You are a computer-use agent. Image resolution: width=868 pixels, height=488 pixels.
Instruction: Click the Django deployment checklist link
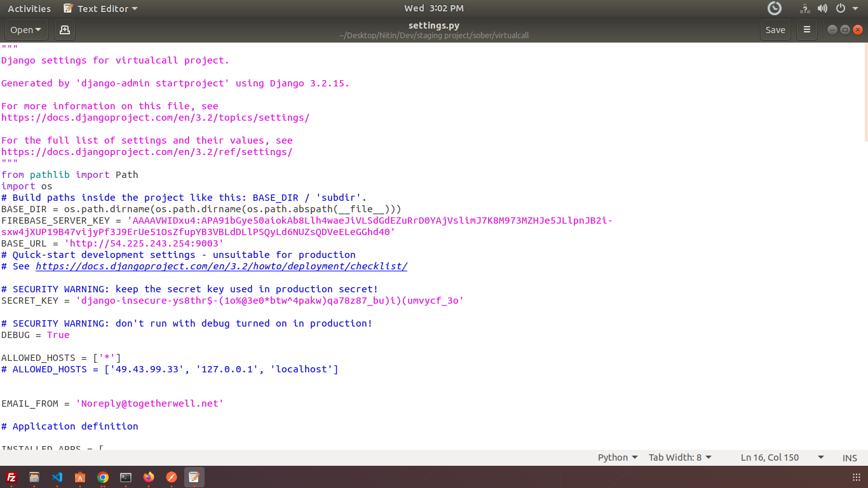pos(221,266)
